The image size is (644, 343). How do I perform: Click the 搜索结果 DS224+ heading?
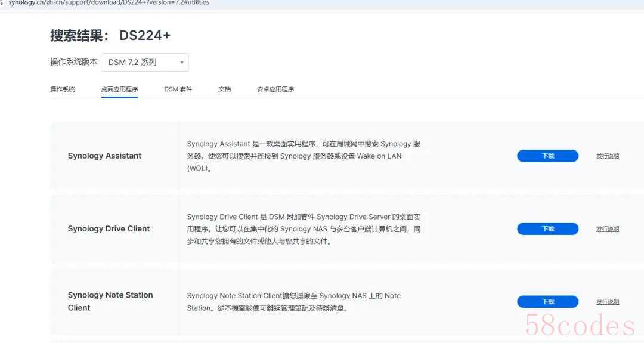pyautogui.click(x=110, y=36)
